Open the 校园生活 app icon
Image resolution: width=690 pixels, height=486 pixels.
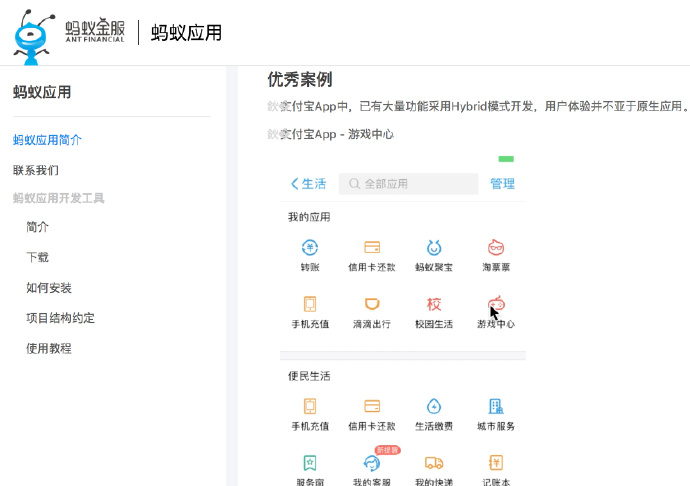434,304
